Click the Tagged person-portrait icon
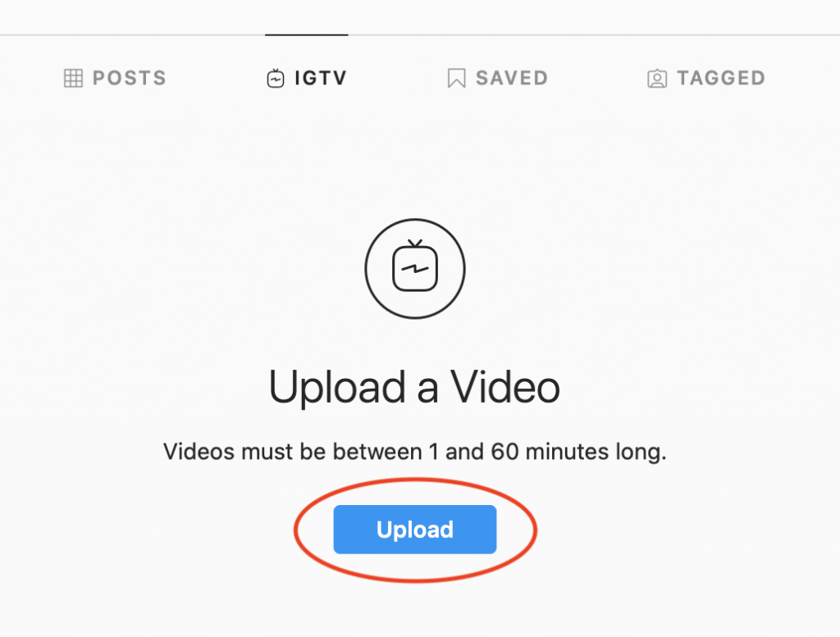 [657, 79]
